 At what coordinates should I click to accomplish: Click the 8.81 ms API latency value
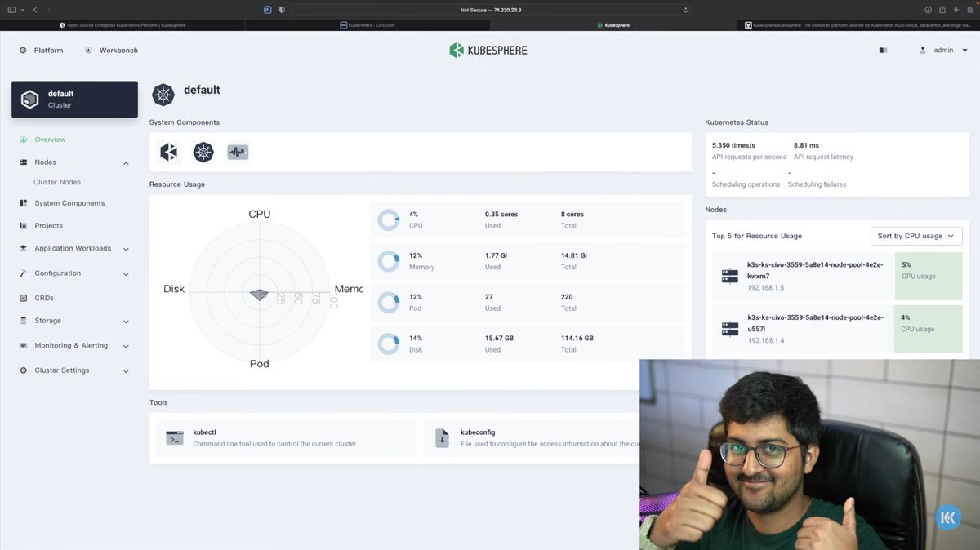click(806, 145)
